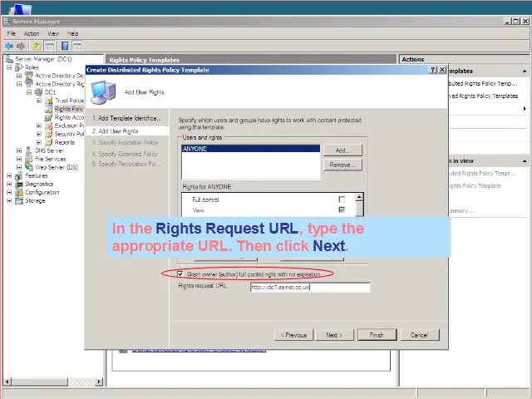Click the blue Help toolbar icon

[65, 47]
